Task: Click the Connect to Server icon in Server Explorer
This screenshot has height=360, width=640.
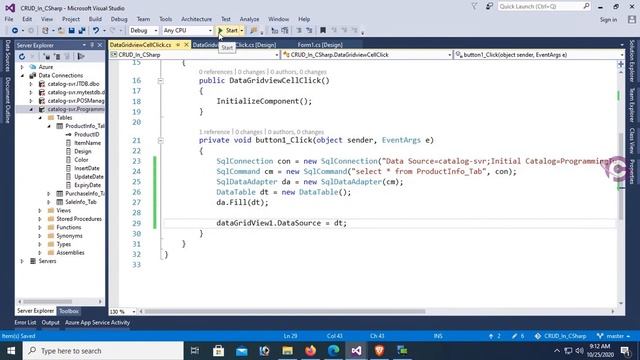Action: point(57,56)
